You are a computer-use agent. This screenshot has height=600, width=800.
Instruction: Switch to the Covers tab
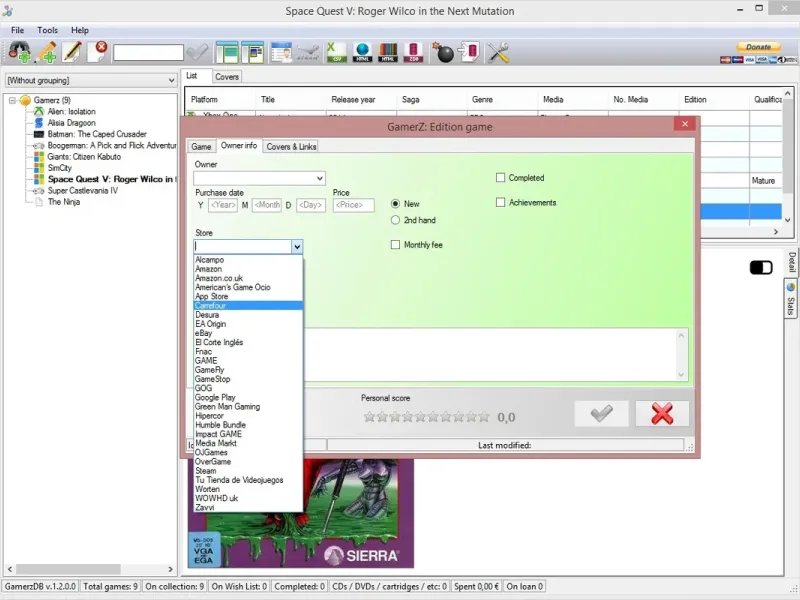point(227,77)
